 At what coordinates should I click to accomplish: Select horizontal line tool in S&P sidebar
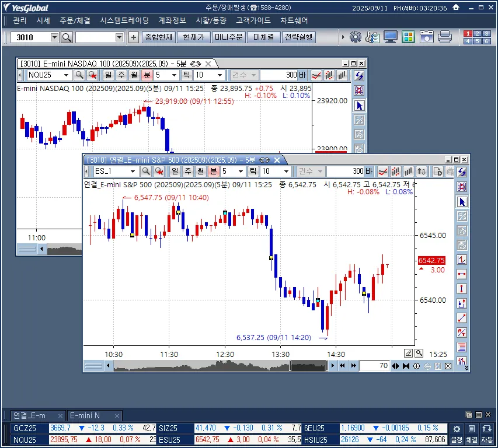tap(462, 274)
